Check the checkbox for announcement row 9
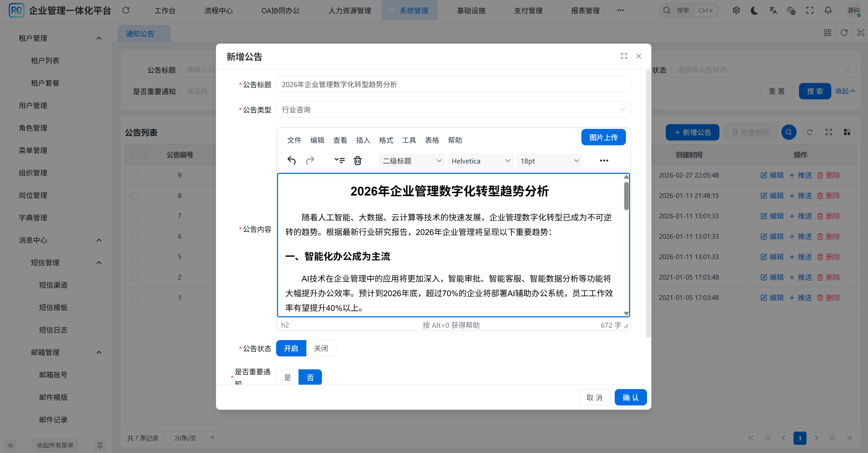 [x=135, y=175]
